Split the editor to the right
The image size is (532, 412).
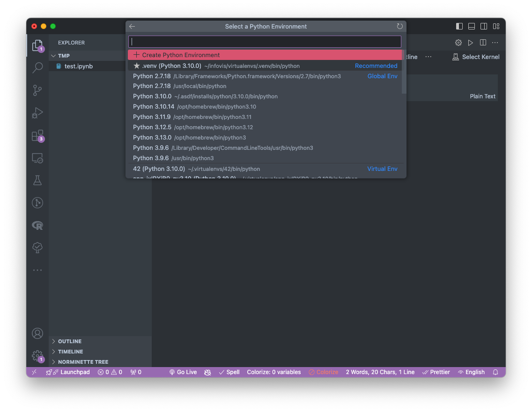[483, 43]
